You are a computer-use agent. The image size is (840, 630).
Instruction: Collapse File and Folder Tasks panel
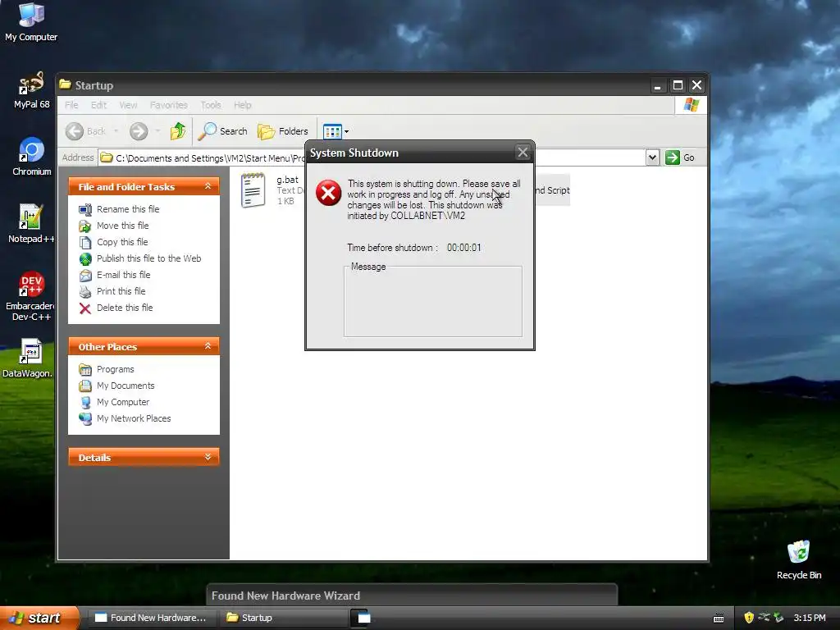point(208,186)
